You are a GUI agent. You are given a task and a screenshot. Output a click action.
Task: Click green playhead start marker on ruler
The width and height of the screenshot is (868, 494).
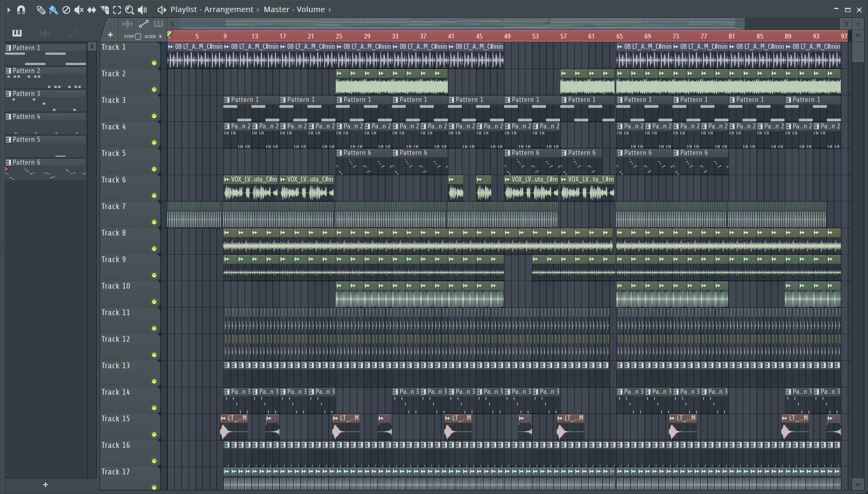[169, 33]
